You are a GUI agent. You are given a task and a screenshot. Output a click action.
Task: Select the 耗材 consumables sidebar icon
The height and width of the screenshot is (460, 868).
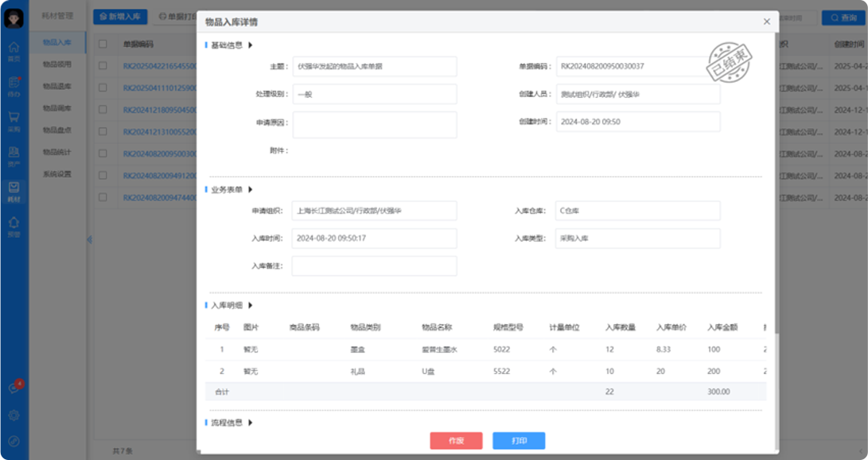14,190
